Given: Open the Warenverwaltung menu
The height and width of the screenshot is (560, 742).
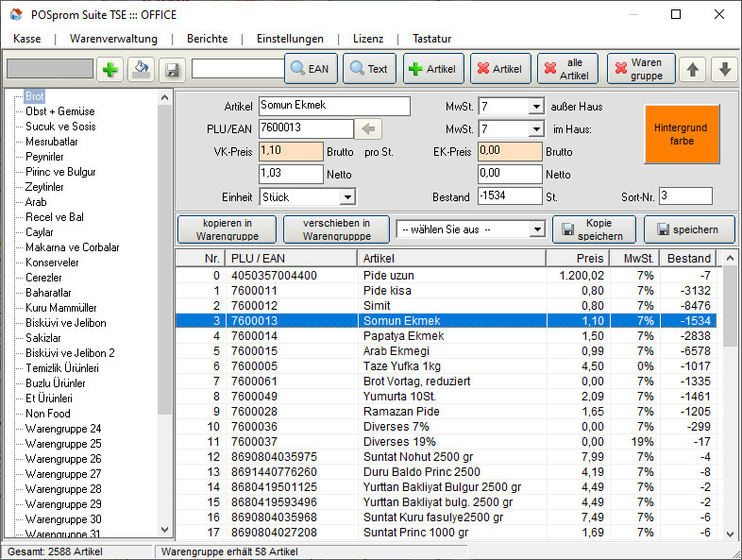Looking at the screenshot, I should 113,39.
